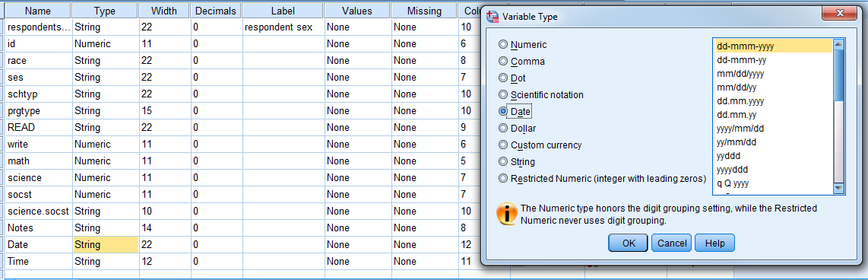
Task: Choose the Dot variable type
Action: pos(503,78)
